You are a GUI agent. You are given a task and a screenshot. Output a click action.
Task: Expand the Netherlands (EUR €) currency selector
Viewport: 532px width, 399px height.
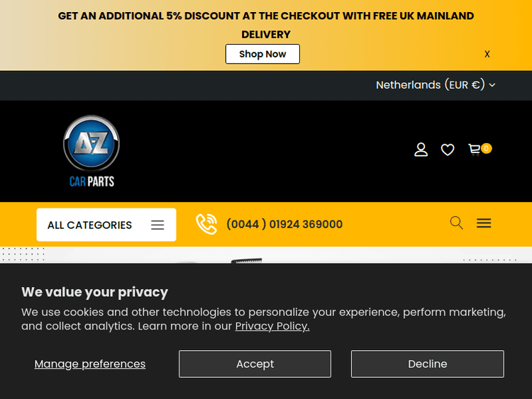coord(430,85)
